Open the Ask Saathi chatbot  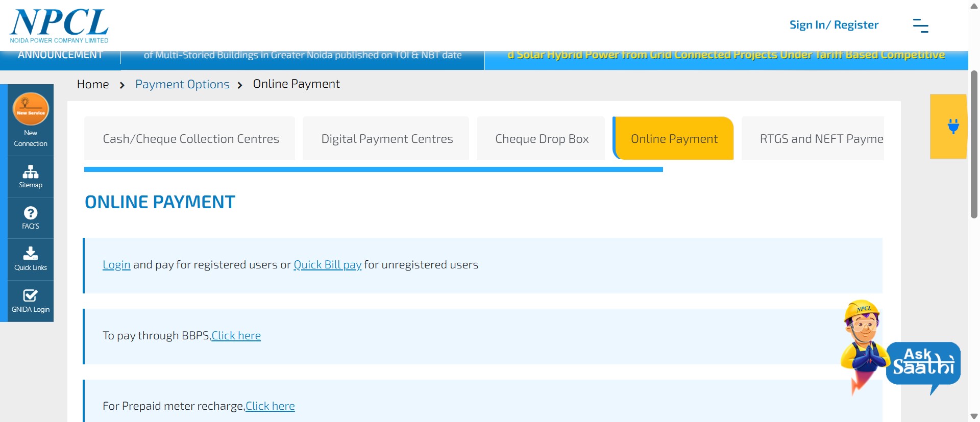click(922, 363)
